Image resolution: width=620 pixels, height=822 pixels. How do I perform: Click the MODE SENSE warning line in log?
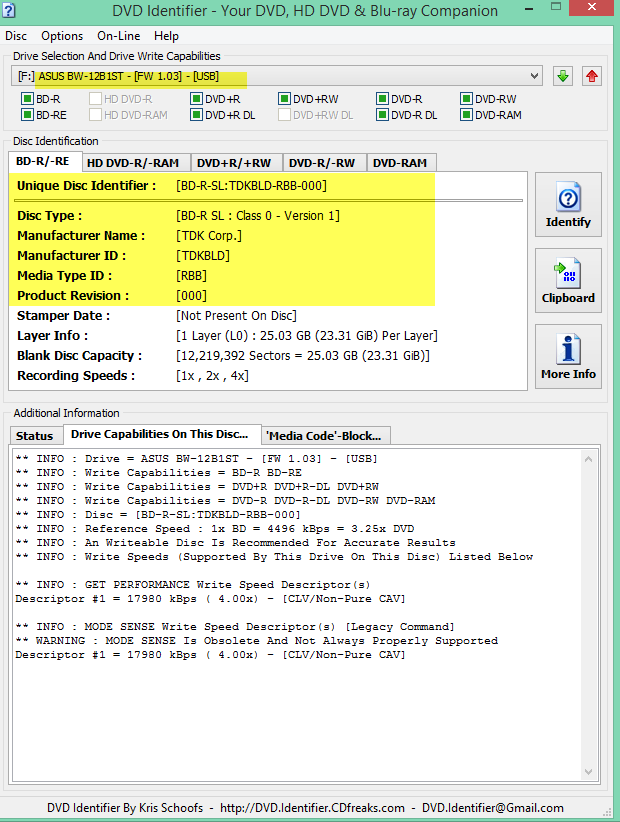257,641
